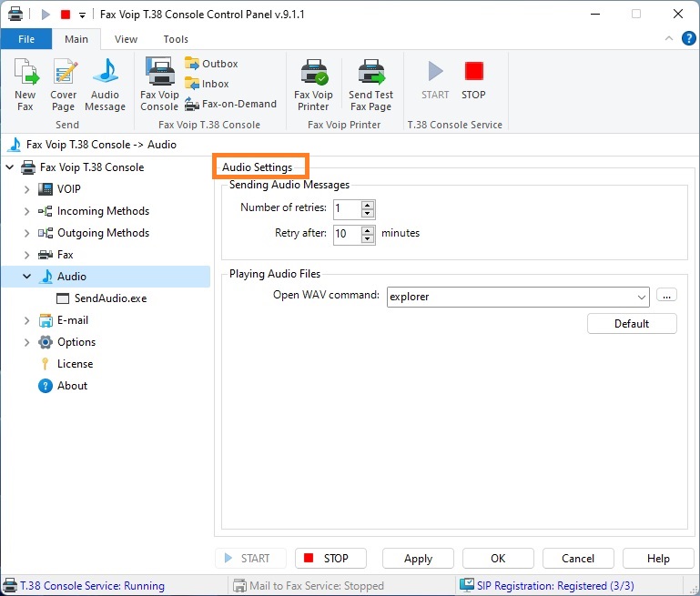Click SIP Registration: Registered status
Viewport: 700px width, 596px height.
(x=555, y=586)
